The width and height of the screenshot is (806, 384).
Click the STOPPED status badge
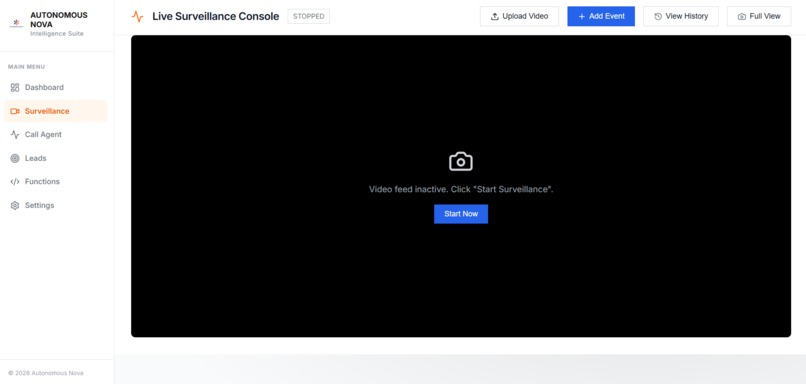(308, 16)
